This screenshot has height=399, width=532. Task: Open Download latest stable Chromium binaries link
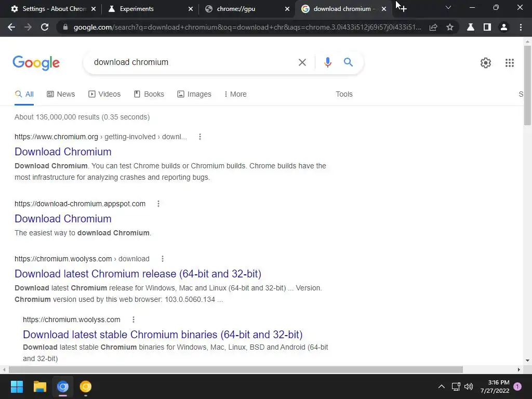[163, 335]
